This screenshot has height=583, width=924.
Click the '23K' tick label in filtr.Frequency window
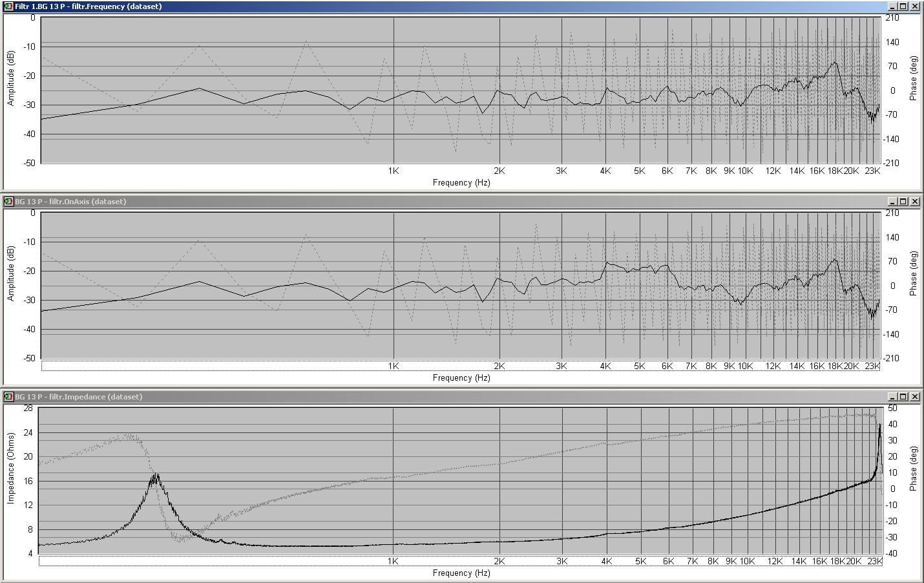click(872, 171)
